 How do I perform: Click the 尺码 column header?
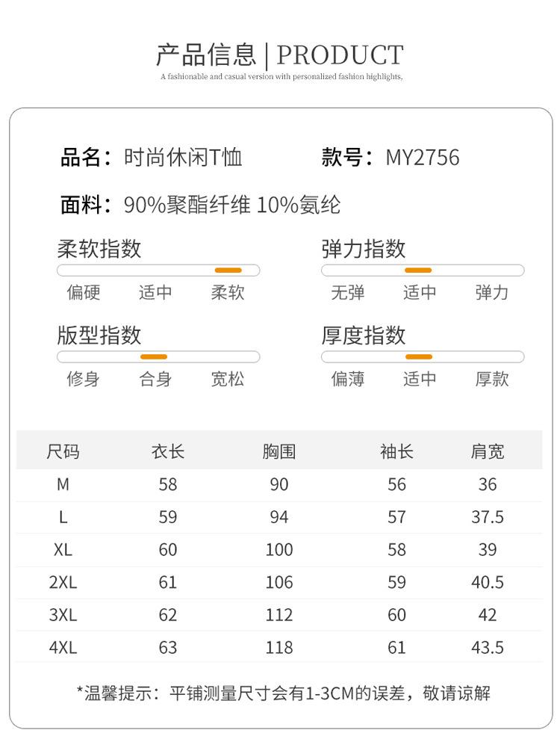click(x=63, y=451)
